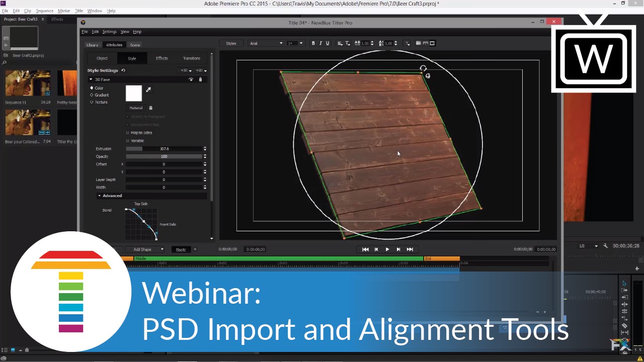Image resolution: width=644 pixels, height=362 pixels.
Task: Play the title preview
Action: 387,249
